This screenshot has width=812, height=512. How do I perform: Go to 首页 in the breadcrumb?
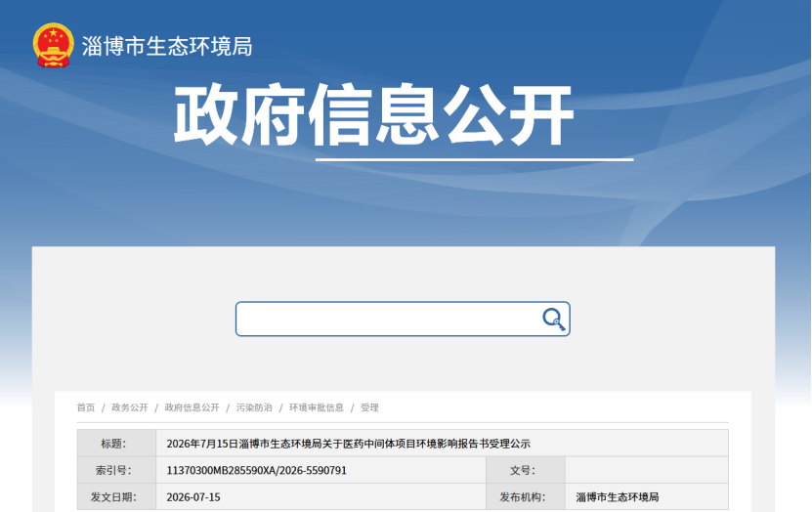pyautogui.click(x=86, y=408)
